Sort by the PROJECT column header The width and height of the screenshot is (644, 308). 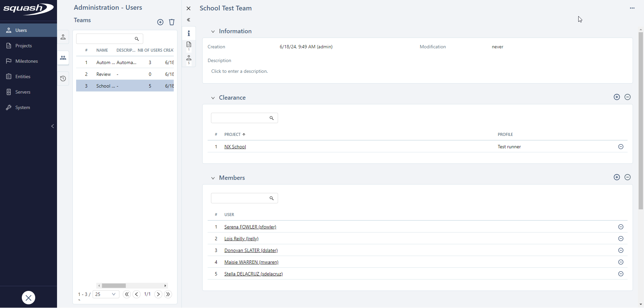233,134
